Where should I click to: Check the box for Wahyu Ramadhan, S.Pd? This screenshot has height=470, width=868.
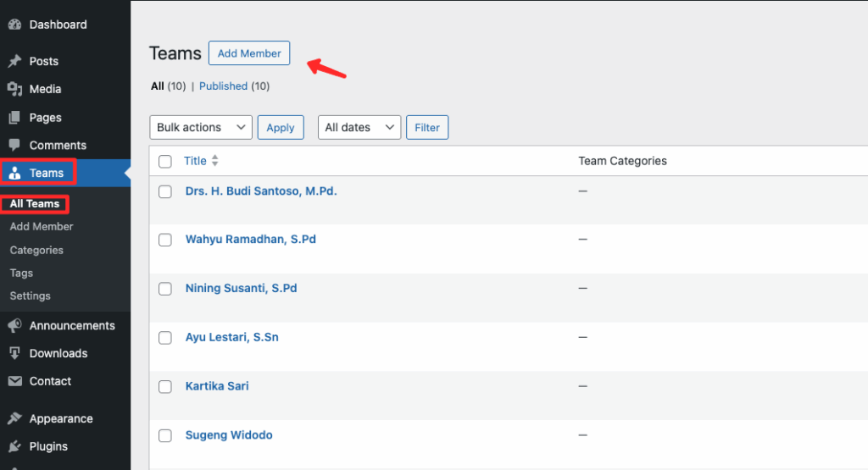[165, 240]
